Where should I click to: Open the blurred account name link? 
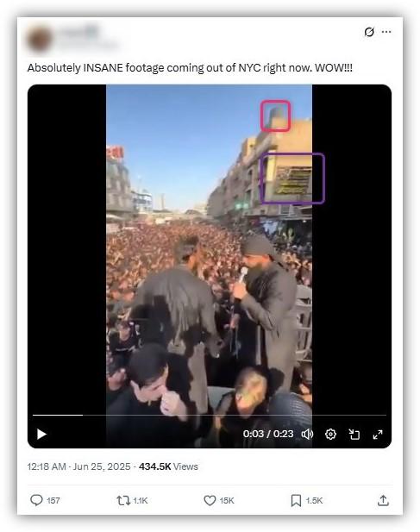coord(79,33)
